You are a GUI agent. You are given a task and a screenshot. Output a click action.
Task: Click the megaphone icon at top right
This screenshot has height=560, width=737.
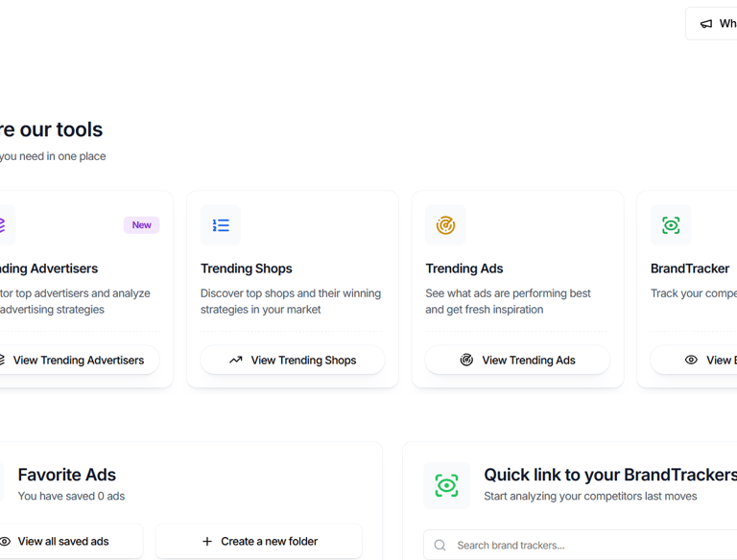click(x=706, y=24)
